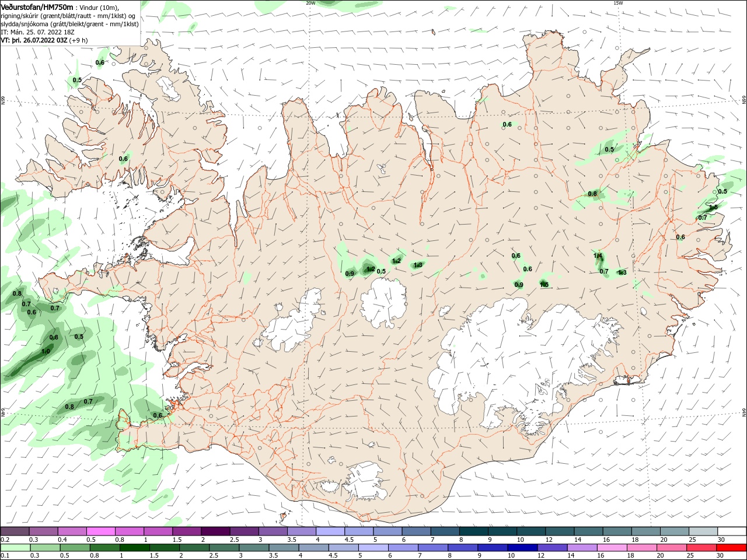747x560 pixels.
Task: Click the 0.6 value near the east fjords
Action: (x=680, y=237)
